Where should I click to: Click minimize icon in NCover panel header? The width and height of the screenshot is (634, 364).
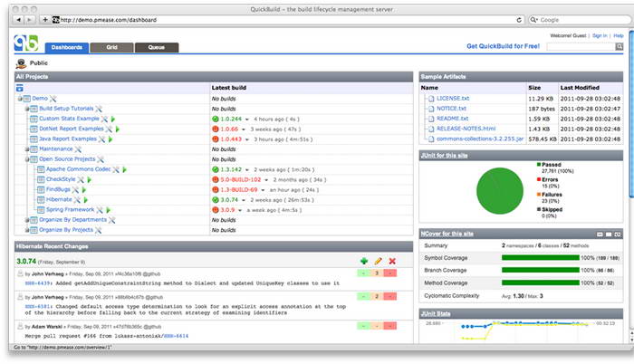coord(600,235)
